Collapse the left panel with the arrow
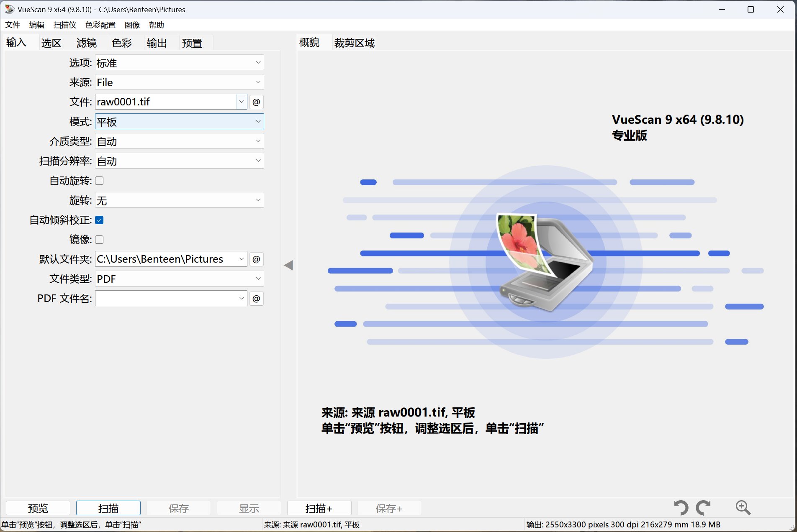Image resolution: width=797 pixels, height=532 pixels. pyautogui.click(x=288, y=265)
